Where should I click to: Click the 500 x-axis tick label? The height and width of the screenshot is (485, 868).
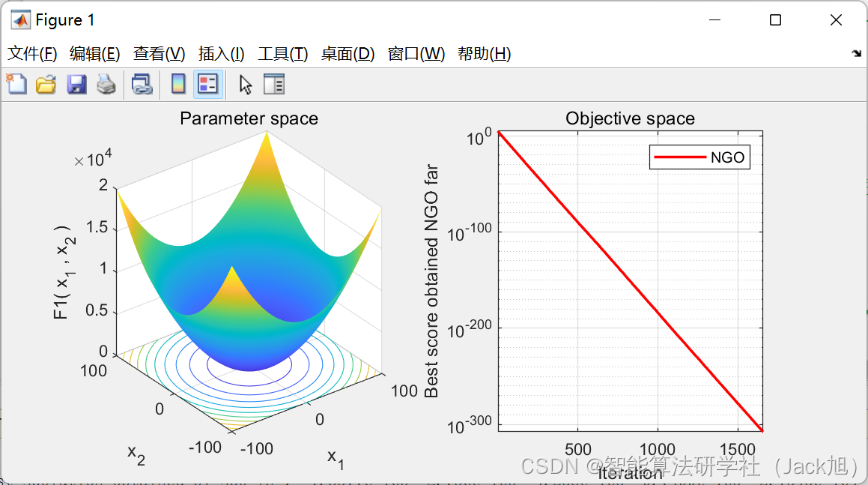(x=578, y=448)
